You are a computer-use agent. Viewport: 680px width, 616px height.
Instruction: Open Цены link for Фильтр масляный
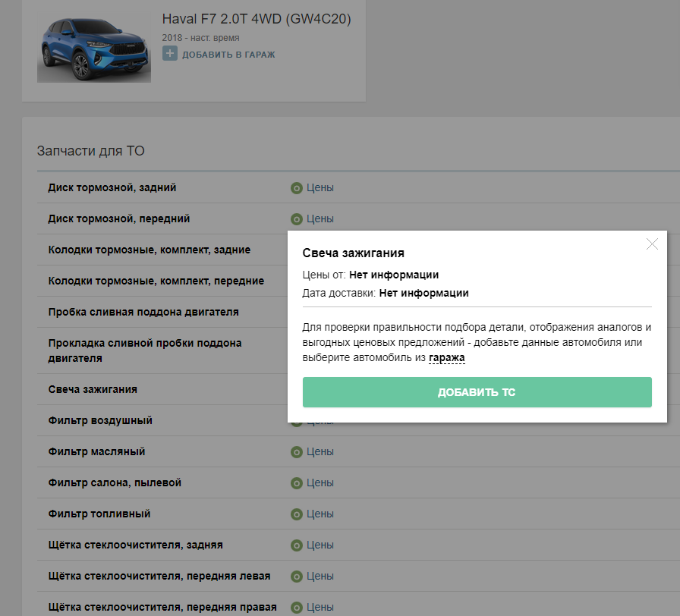[320, 451]
